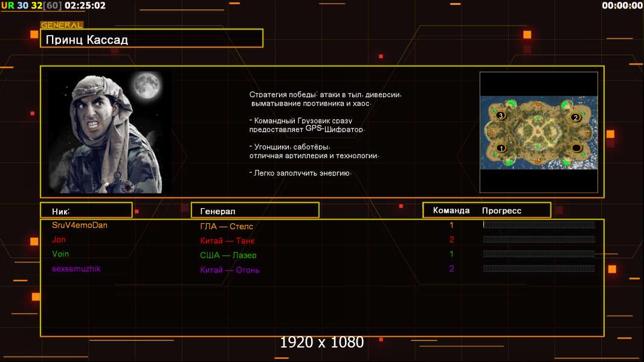Click the 'Стратегия победы' description line
The height and width of the screenshot is (362, 644).
point(325,94)
